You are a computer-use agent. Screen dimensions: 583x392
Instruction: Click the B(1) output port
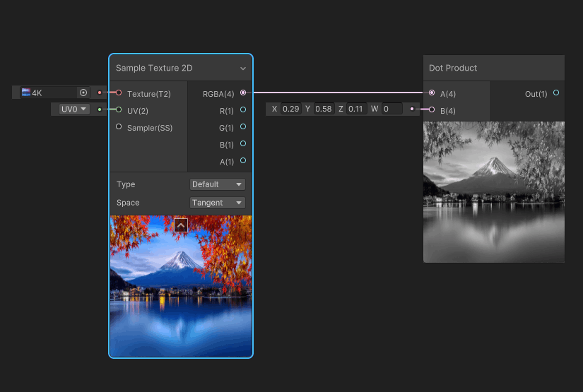243,143
